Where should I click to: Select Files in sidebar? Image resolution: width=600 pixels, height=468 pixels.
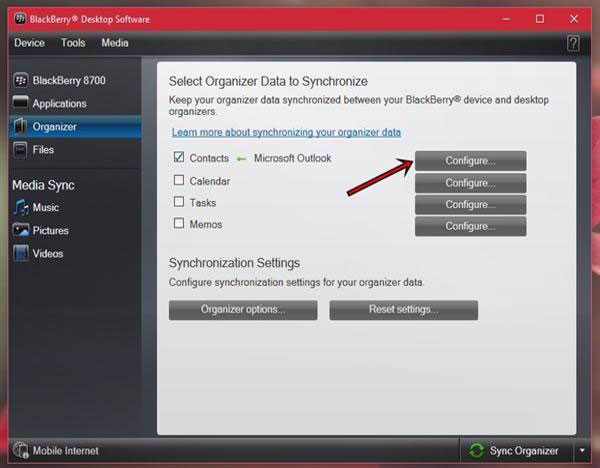75,150
